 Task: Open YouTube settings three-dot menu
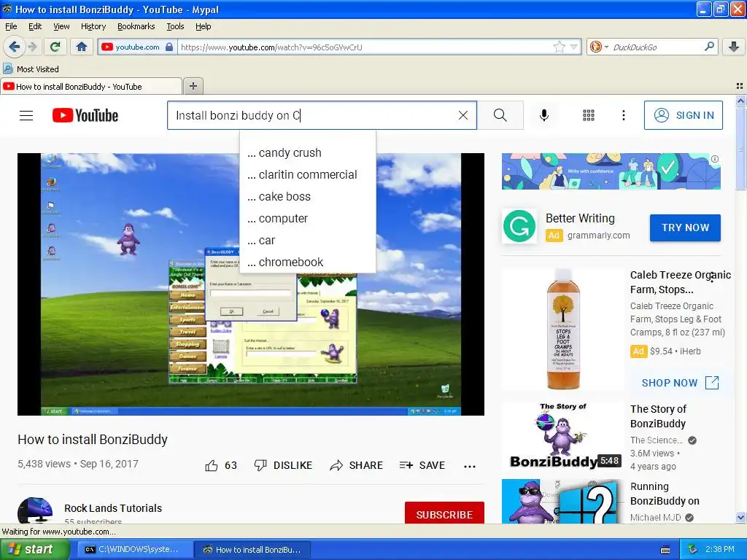pos(624,115)
